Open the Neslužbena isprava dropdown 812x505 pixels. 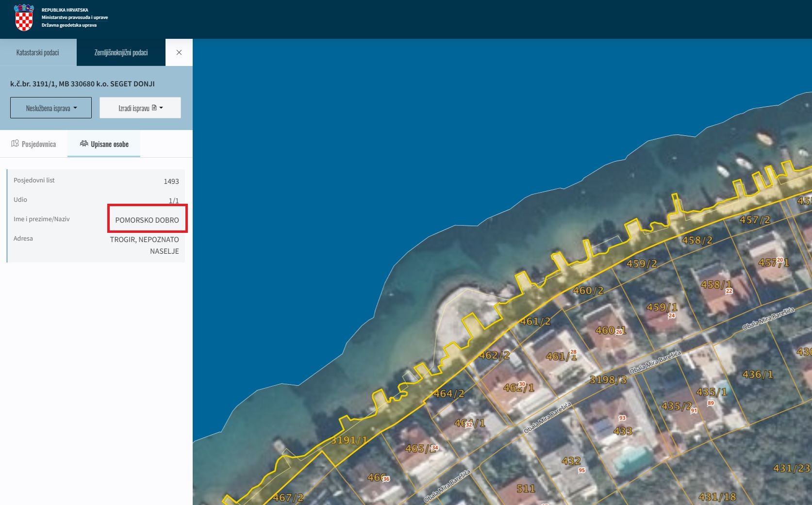pyautogui.click(x=51, y=108)
